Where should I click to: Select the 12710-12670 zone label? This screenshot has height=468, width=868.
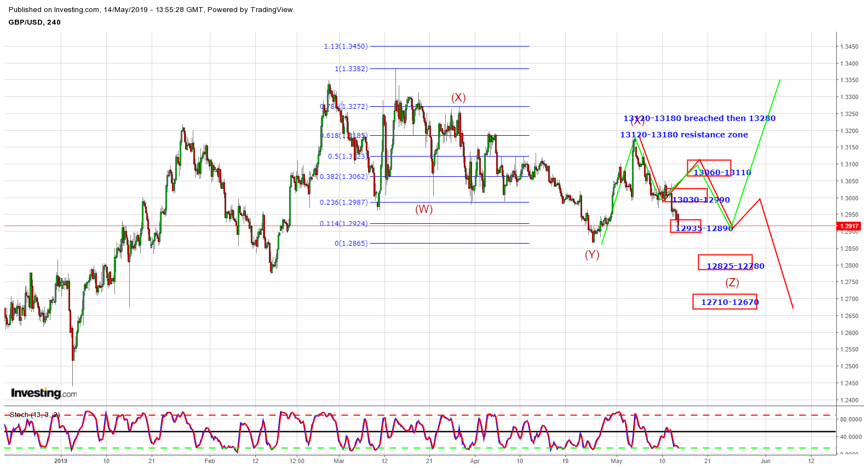(x=730, y=302)
